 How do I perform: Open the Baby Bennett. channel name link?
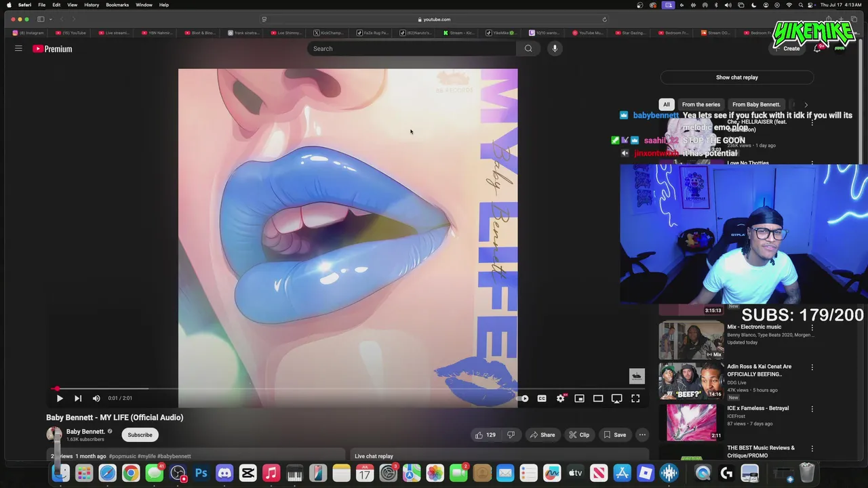[85, 432]
